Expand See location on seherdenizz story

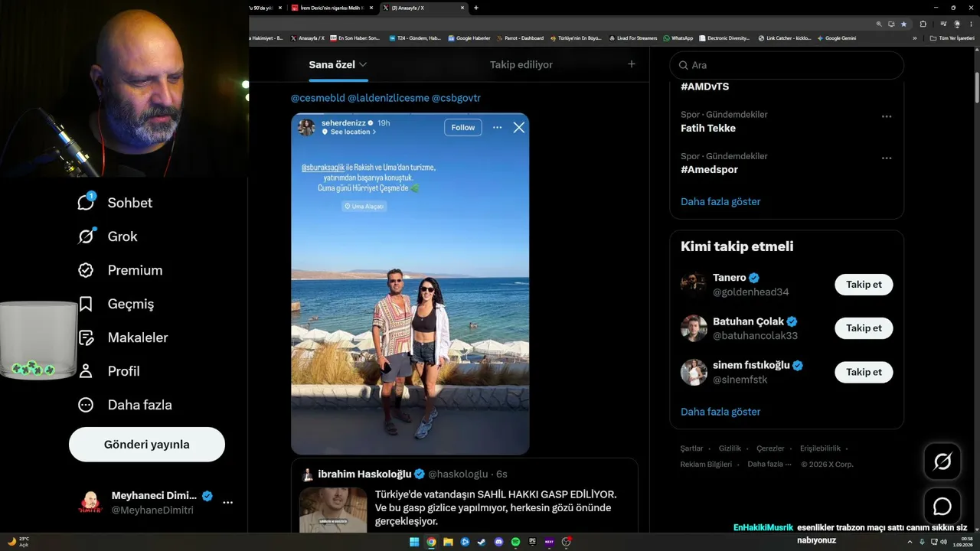click(x=349, y=132)
